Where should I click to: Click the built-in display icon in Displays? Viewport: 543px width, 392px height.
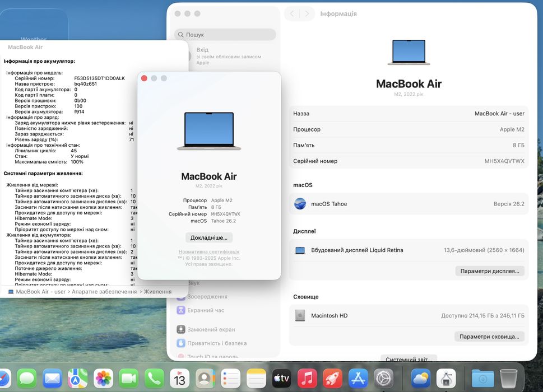tap(300, 250)
